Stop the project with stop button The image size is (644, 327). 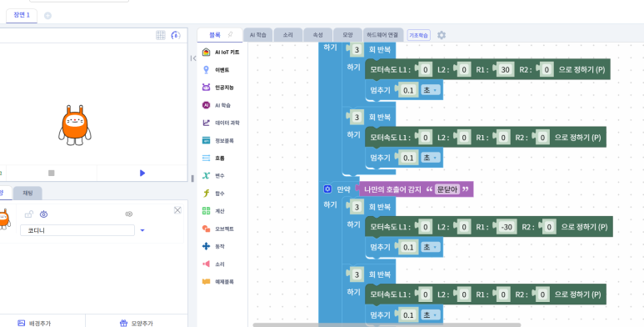point(52,173)
